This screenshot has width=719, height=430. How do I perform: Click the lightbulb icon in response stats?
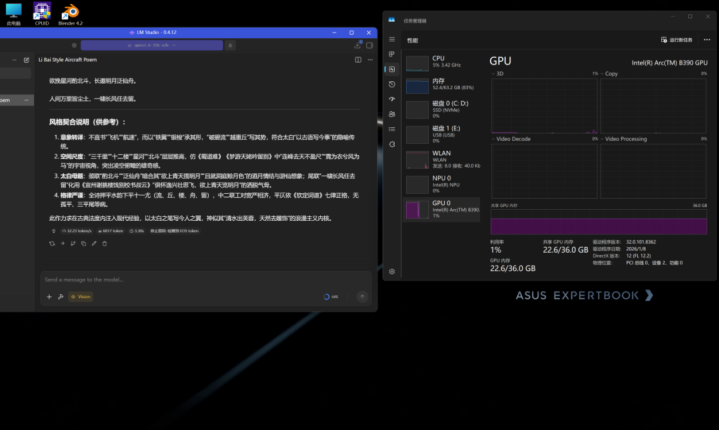click(x=54, y=231)
